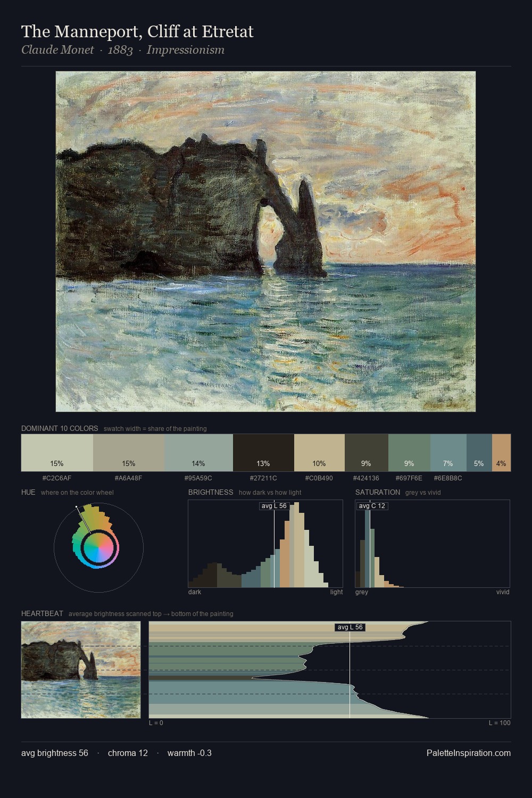Viewport: 532px width, 798px height.
Task: Click 'where on the color wheel' caption
Action: (x=77, y=493)
